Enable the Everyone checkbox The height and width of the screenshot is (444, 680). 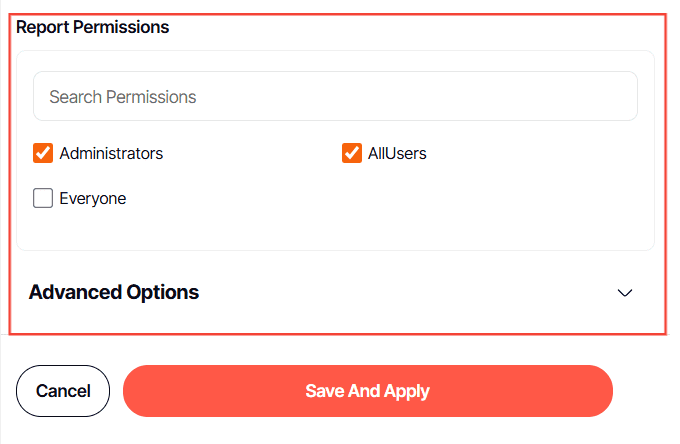(x=43, y=198)
